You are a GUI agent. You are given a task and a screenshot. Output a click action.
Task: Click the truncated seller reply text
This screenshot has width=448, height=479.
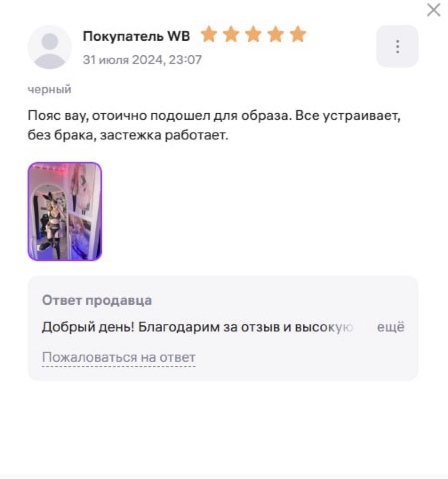(x=197, y=327)
